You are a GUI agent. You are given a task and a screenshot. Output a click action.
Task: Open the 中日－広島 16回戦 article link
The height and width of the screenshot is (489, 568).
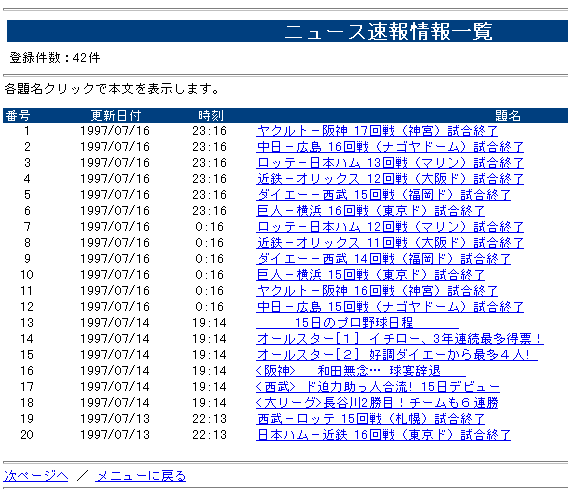[x=390, y=147]
